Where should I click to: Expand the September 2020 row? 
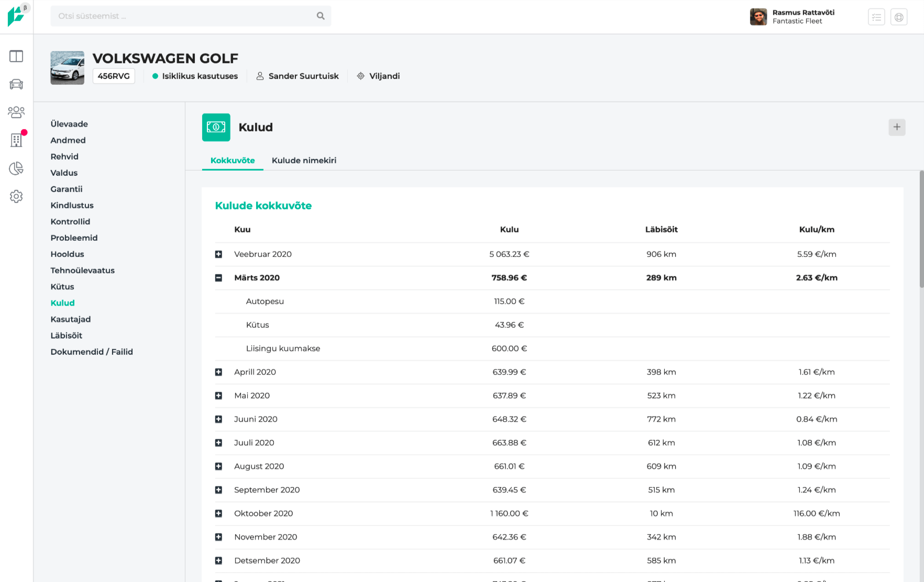coord(218,490)
